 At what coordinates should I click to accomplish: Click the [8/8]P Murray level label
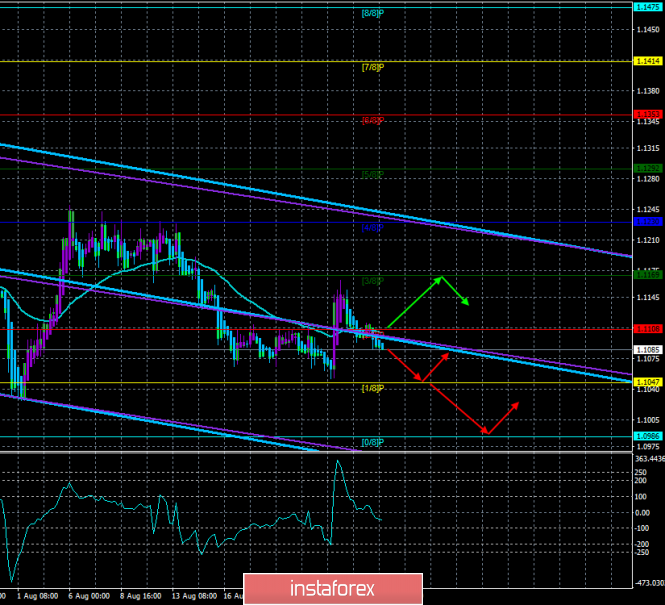[373, 13]
